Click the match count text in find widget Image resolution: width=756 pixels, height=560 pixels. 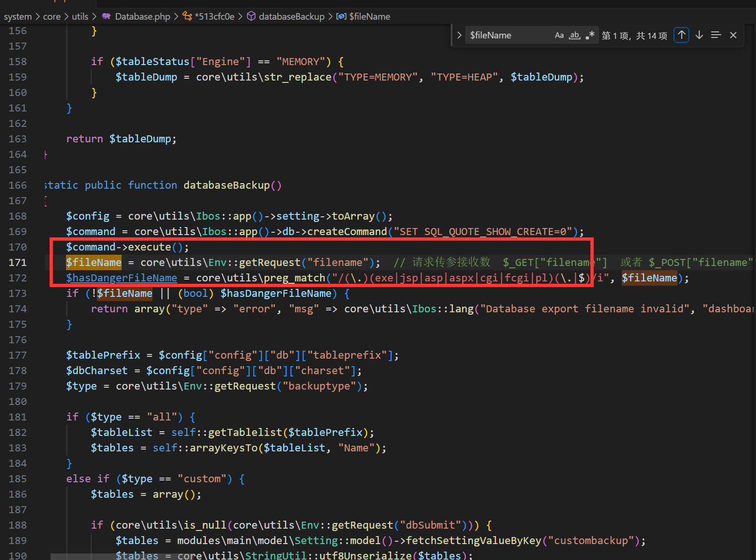(635, 36)
